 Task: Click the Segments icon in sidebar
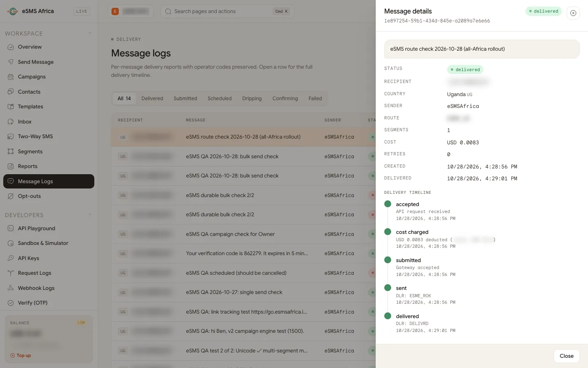pos(11,152)
